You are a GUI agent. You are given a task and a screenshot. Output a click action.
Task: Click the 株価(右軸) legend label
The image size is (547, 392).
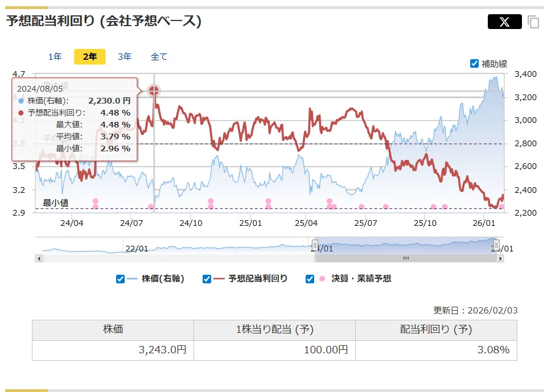coord(163,279)
